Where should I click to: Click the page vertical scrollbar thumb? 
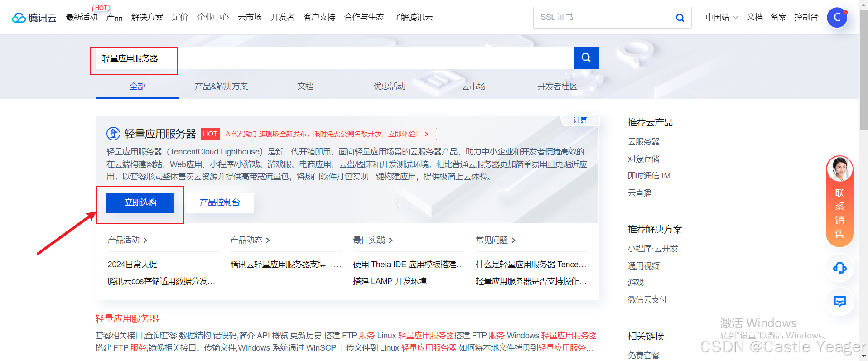863,70
